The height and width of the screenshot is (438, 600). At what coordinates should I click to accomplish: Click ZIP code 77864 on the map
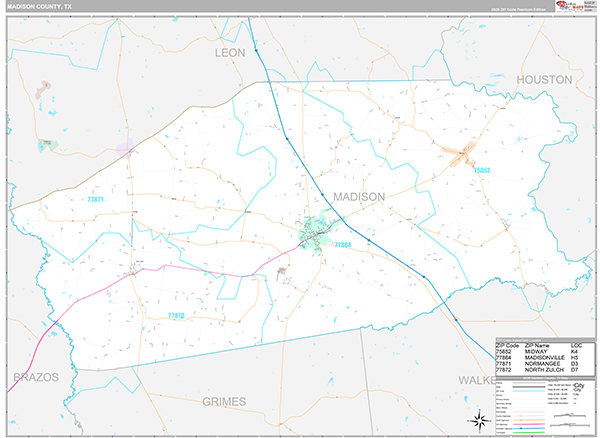343,245
